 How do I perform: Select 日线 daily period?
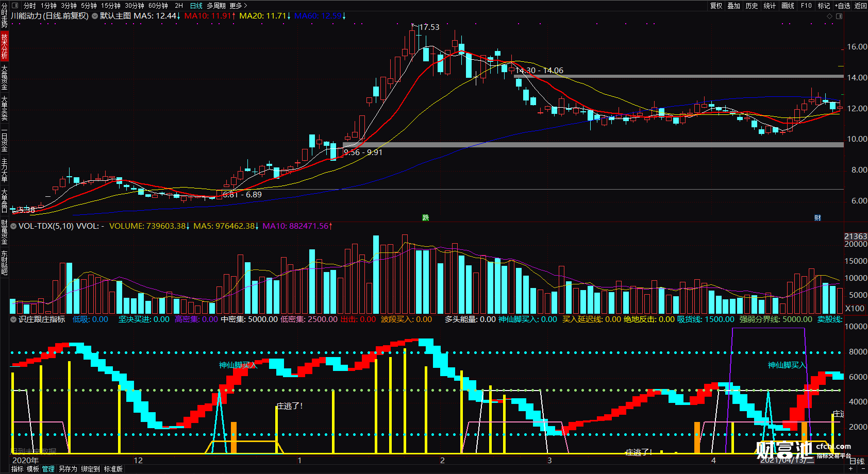[196, 6]
